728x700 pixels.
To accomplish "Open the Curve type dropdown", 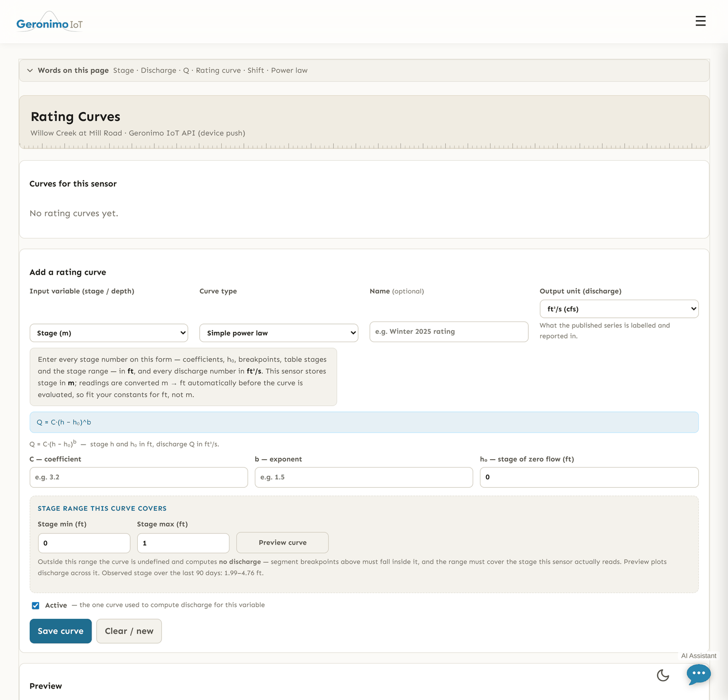I will [279, 333].
